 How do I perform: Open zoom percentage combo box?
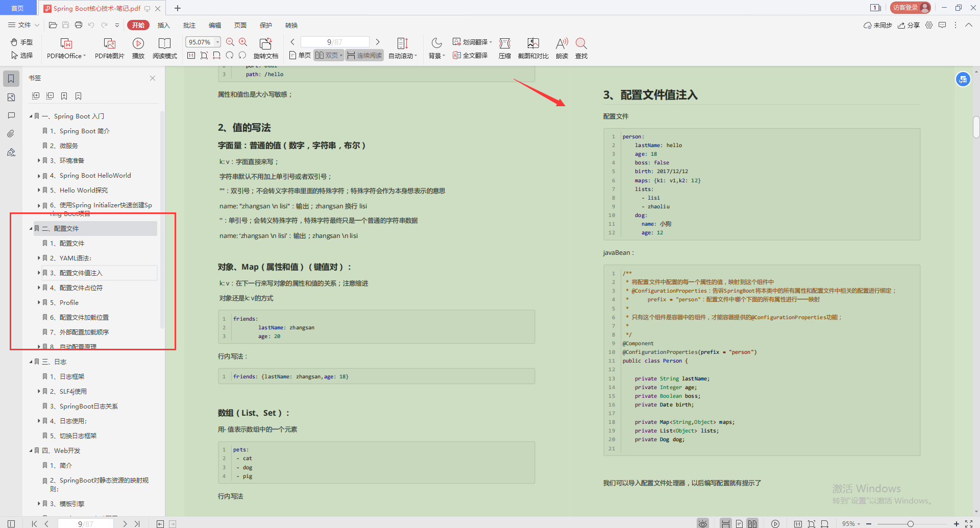pyautogui.click(x=203, y=42)
